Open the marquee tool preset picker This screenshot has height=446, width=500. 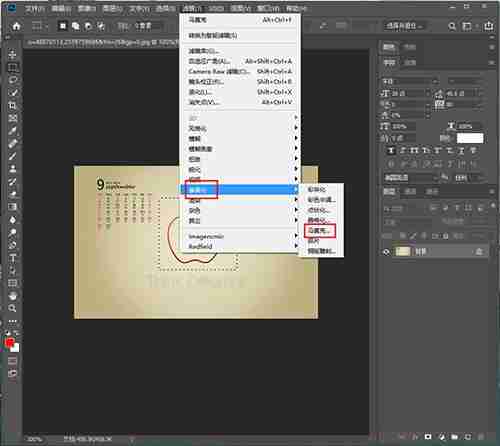coord(40,26)
